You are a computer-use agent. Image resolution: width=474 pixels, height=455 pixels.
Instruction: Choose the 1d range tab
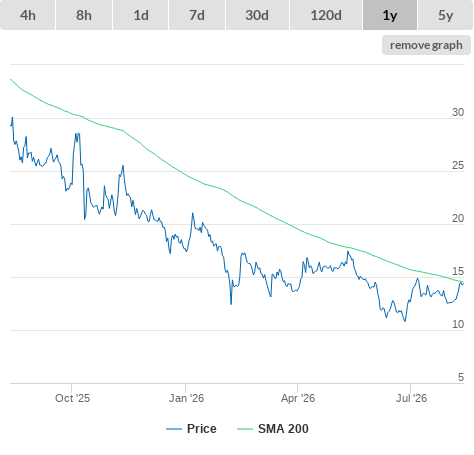click(141, 15)
